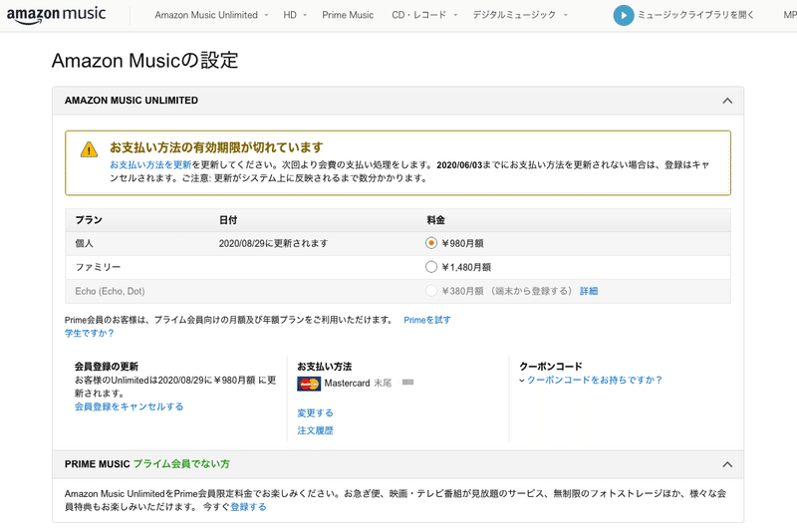Click the Amazon Music logo
This screenshot has width=797, height=532.
click(57, 15)
